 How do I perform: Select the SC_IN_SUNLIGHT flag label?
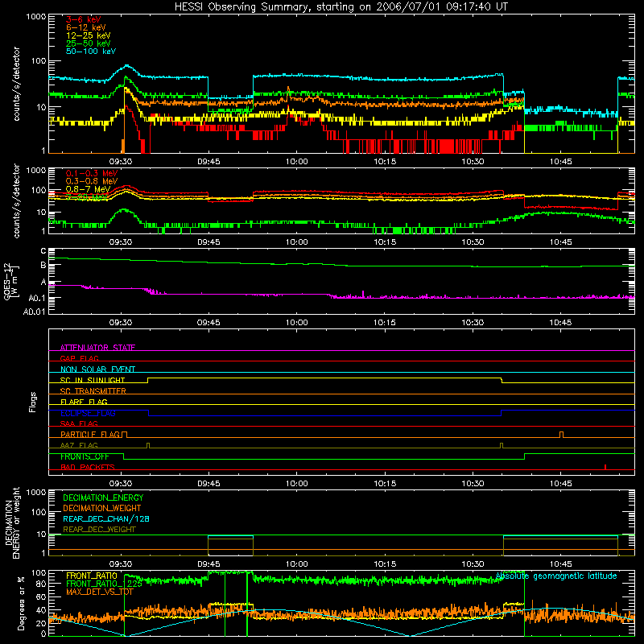(93, 380)
